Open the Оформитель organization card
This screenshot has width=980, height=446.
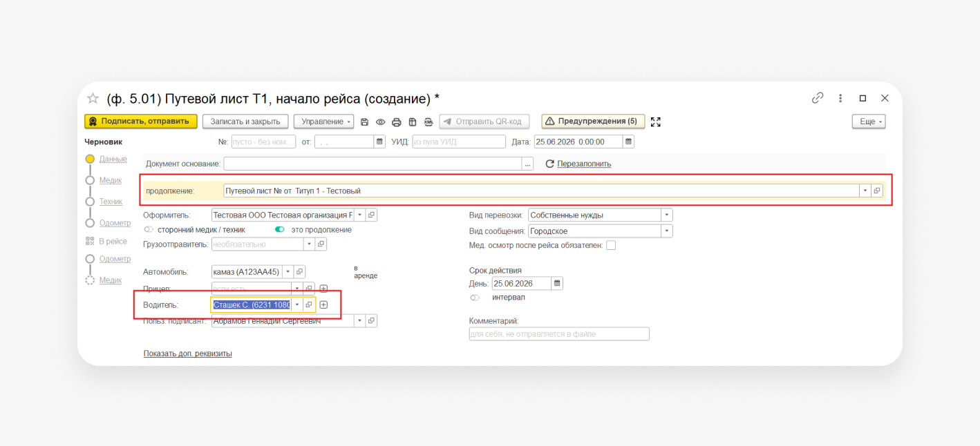[371, 215]
